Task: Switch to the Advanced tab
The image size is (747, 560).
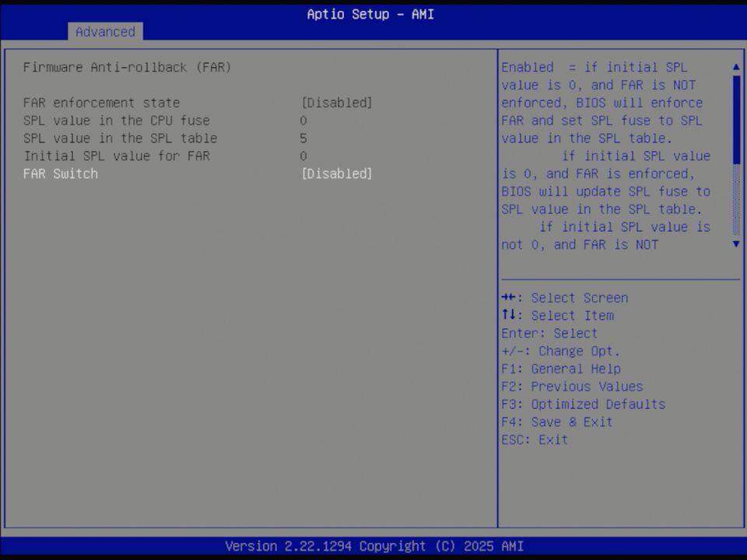Action: tap(105, 32)
